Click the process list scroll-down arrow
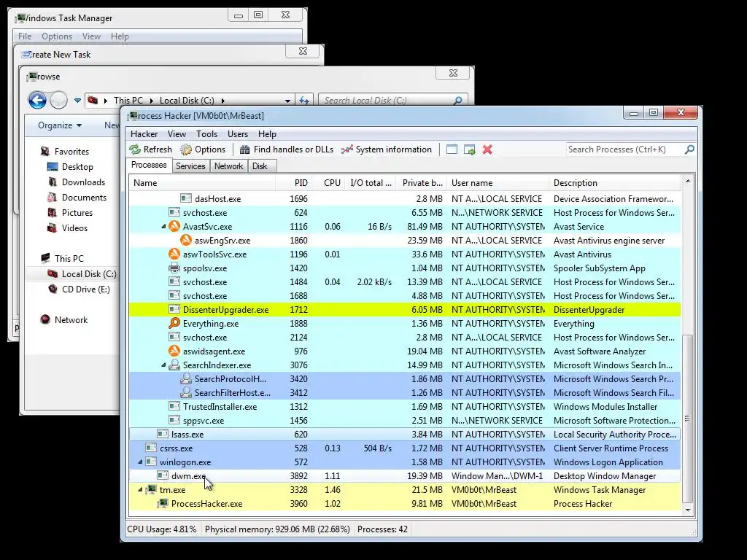The image size is (747, 560). (x=687, y=510)
